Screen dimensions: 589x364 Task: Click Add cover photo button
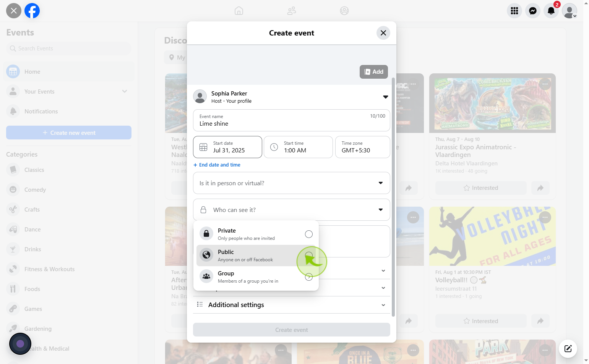374,72
